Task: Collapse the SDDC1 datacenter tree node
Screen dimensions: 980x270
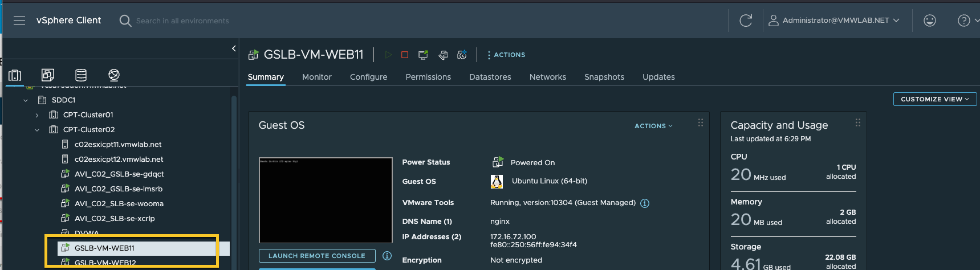Action: click(x=26, y=100)
